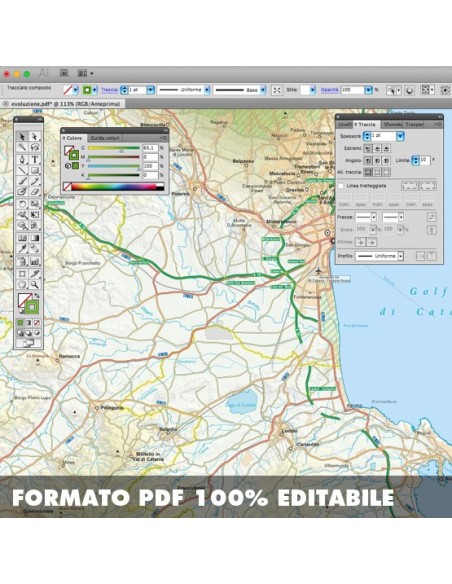The width and height of the screenshot is (452, 584).
Task: Select the Type tool
Action: tap(34, 159)
